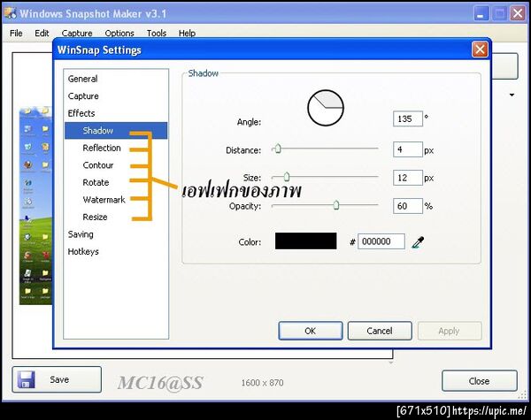Image resolution: width=531 pixels, height=420 pixels.
Task: Click the Save floppy disk icon
Action: click(26, 379)
